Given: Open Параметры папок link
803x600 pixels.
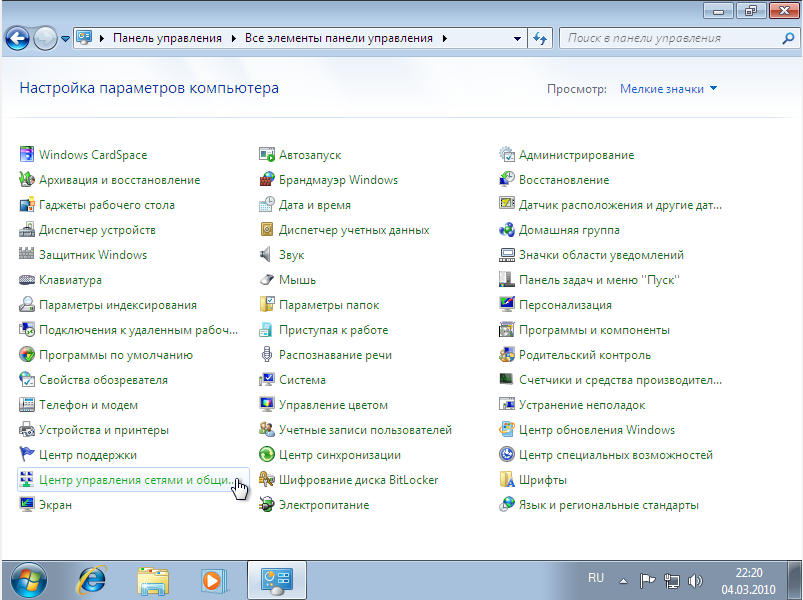Looking at the screenshot, I should tap(329, 305).
